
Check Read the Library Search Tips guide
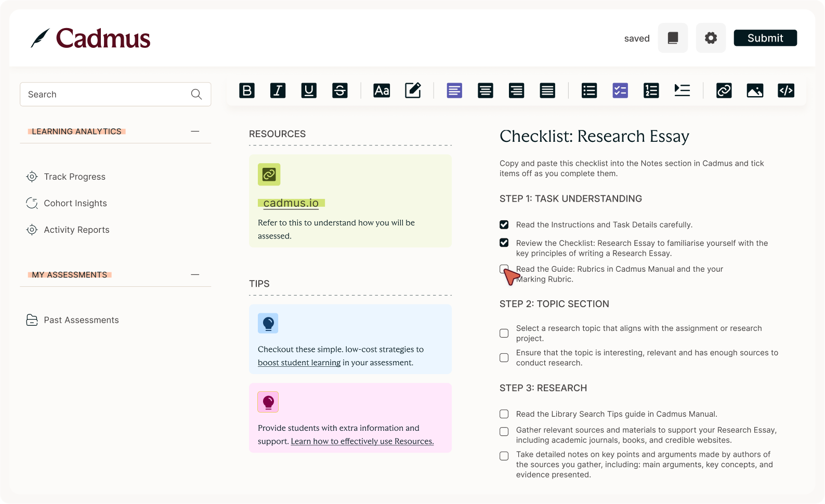point(504,414)
